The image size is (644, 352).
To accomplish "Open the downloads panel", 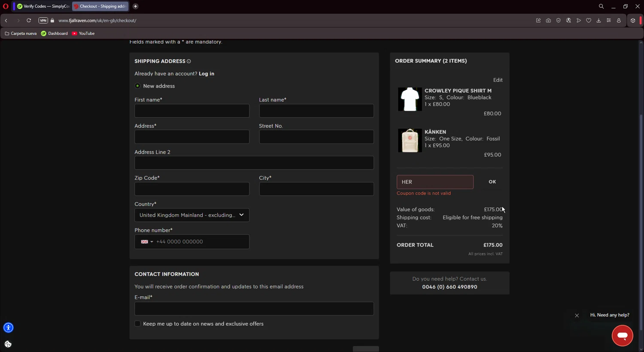I will pos(598,21).
